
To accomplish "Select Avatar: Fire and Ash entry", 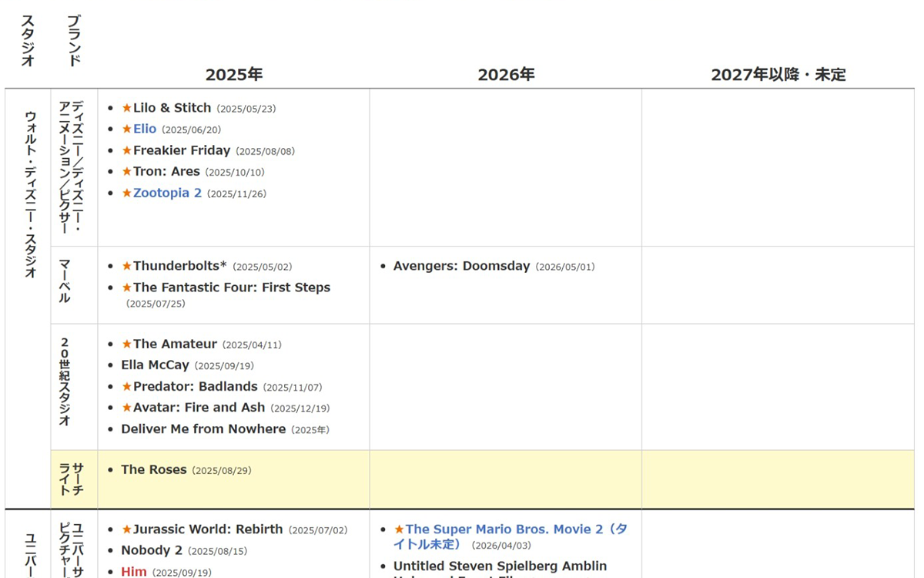I will point(199,408).
